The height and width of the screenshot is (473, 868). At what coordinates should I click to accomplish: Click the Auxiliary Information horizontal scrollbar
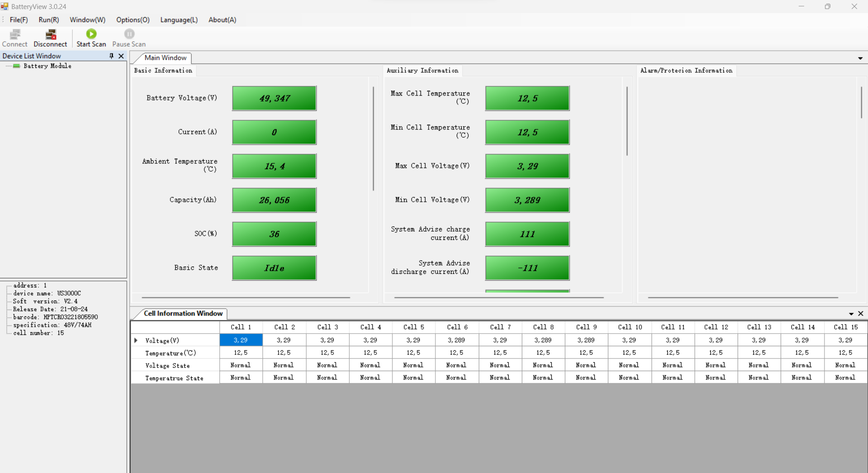pyautogui.click(x=498, y=298)
